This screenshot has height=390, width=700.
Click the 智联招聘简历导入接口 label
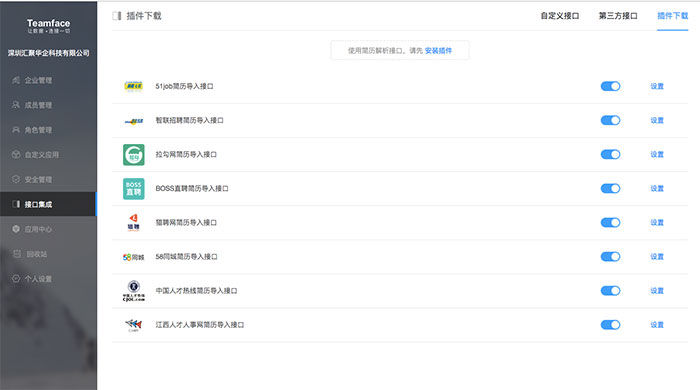click(189, 120)
